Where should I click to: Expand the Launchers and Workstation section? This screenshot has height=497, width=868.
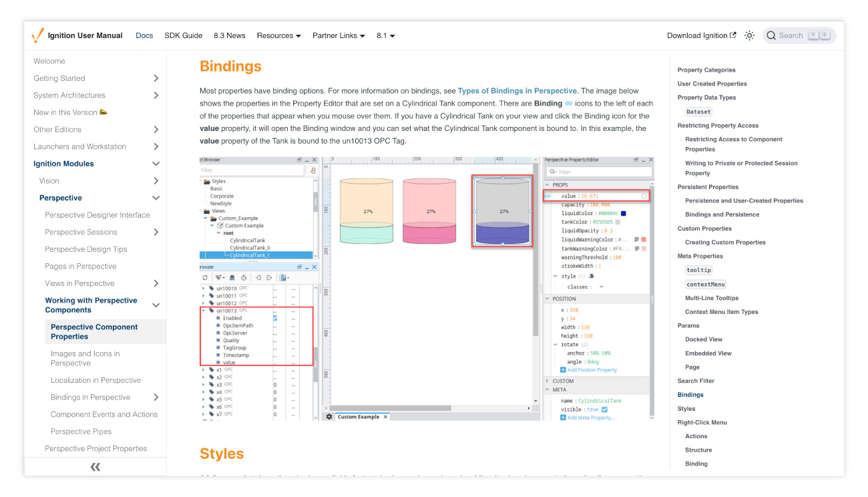pos(156,147)
